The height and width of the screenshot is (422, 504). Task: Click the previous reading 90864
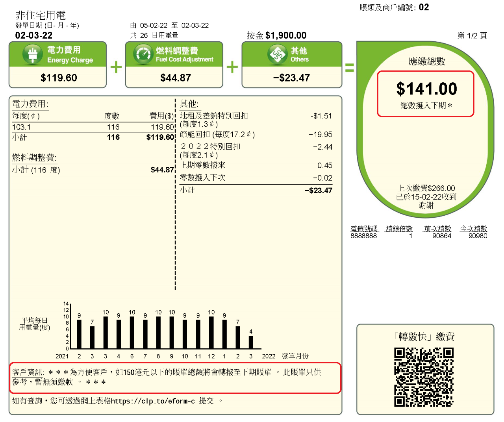[442, 236]
